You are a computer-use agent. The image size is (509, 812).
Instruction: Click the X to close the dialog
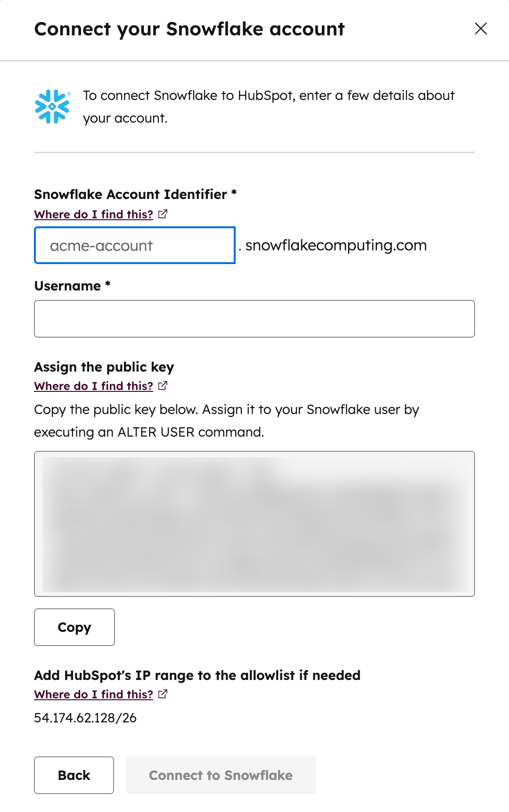click(x=480, y=29)
